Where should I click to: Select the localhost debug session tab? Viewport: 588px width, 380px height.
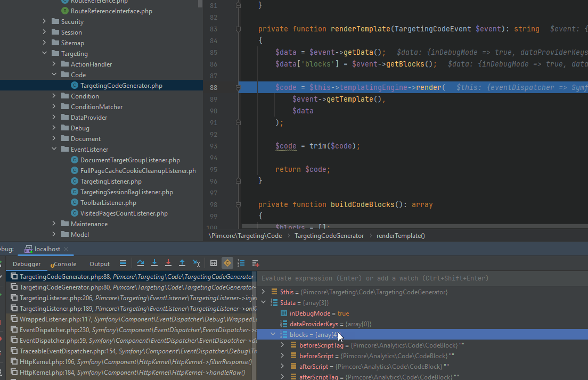(46, 249)
